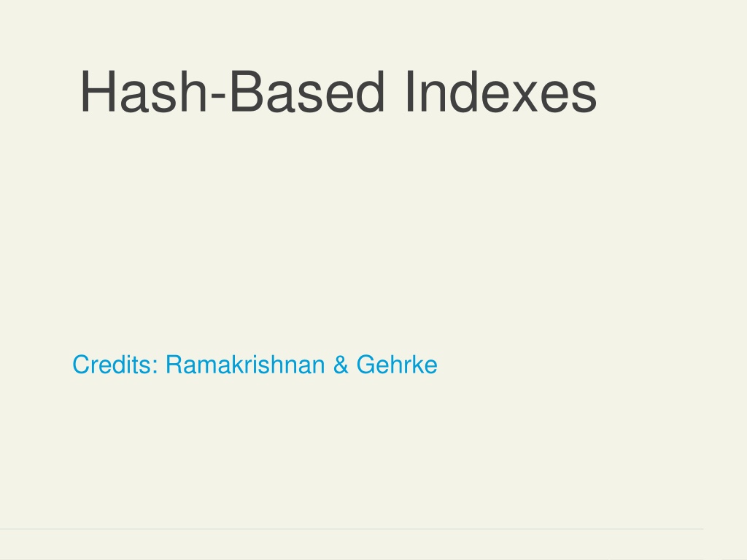The image size is (747, 560).
Task: Click the word 'Hash' in the title
Action: 144,91
